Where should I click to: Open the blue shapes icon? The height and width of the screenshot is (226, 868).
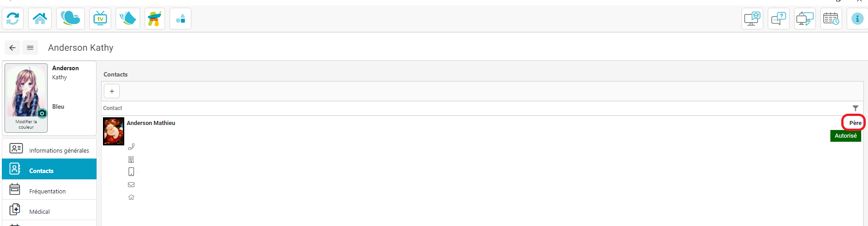(x=180, y=19)
